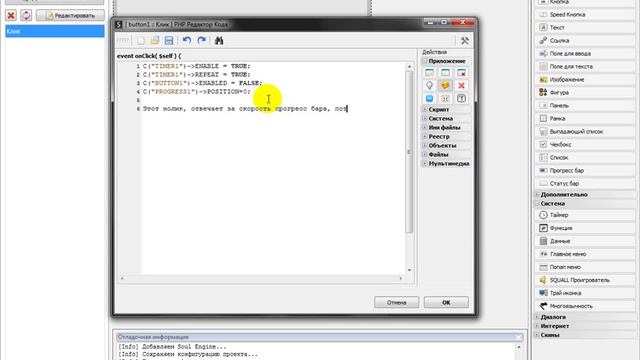Add the Главное меню component

(x=585, y=254)
